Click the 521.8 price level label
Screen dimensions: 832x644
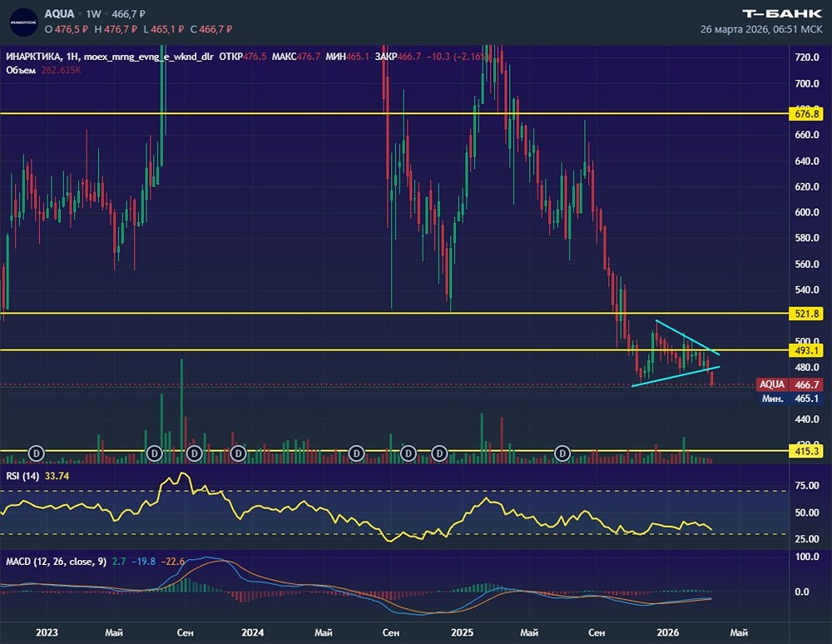click(x=806, y=314)
